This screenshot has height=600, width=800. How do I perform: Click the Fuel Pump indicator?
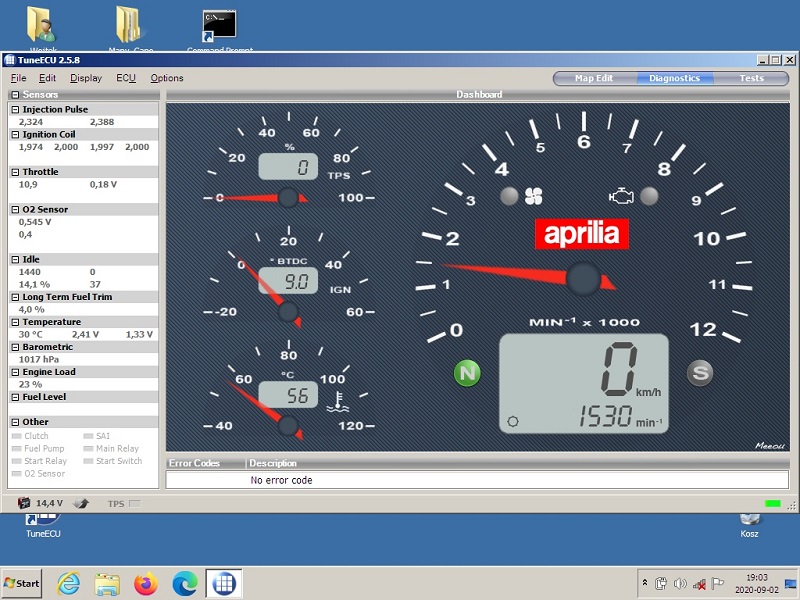(x=16, y=448)
